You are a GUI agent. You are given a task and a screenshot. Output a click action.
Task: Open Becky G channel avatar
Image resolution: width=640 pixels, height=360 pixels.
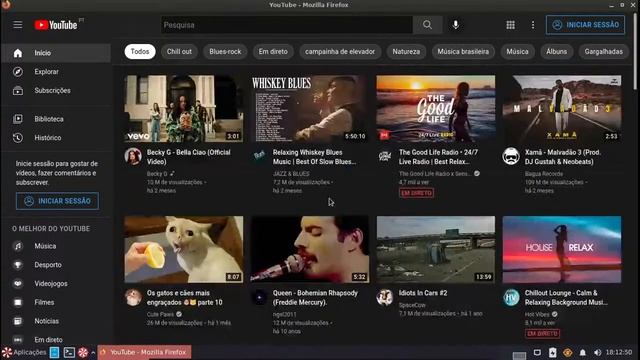click(x=133, y=156)
